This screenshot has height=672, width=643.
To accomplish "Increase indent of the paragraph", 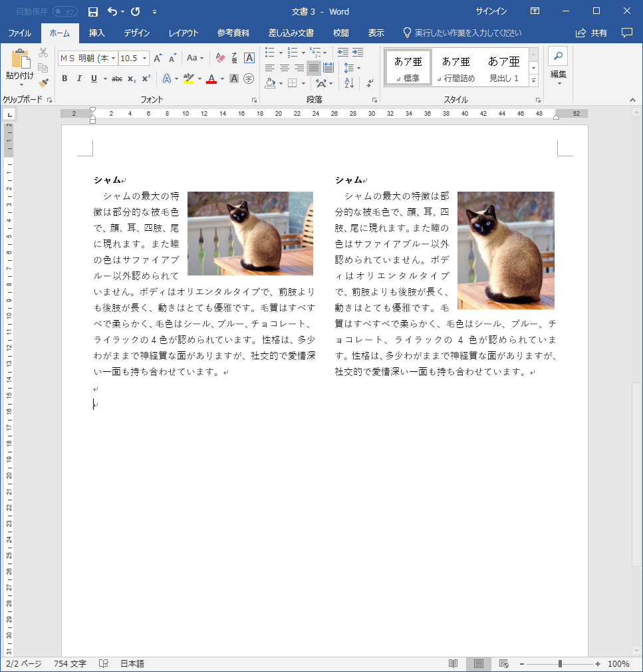I will pyautogui.click(x=358, y=52).
